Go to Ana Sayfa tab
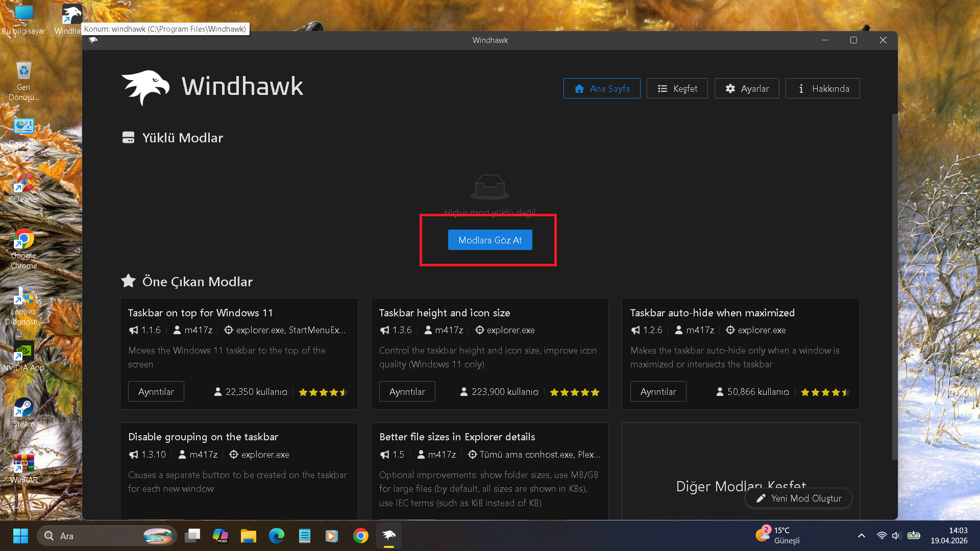 602,88
